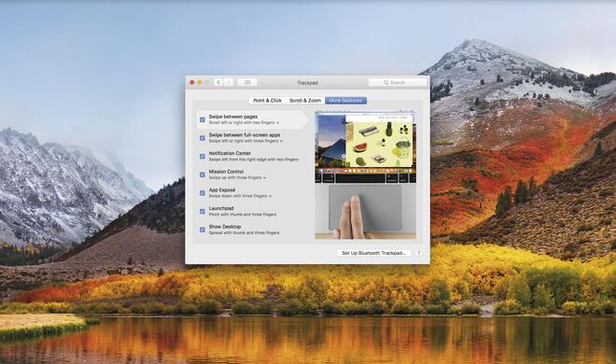The image size is (616, 364).
Task: Click the Search field in Trackpad window
Action: coord(398,82)
